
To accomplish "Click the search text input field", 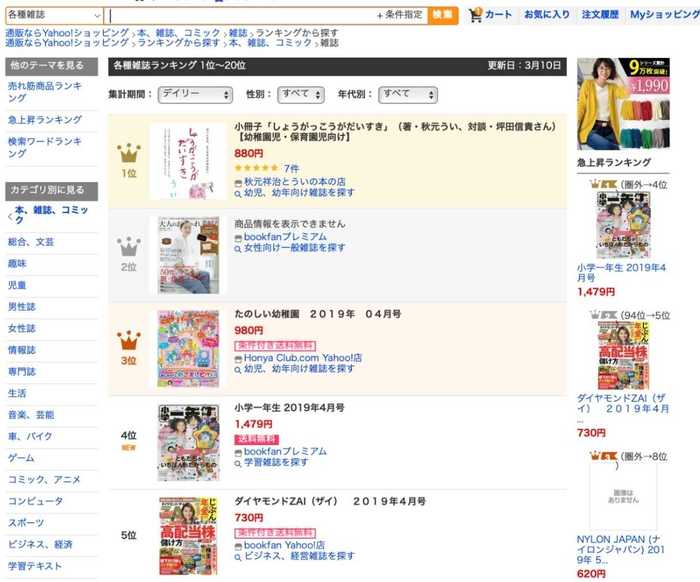I will [x=241, y=16].
